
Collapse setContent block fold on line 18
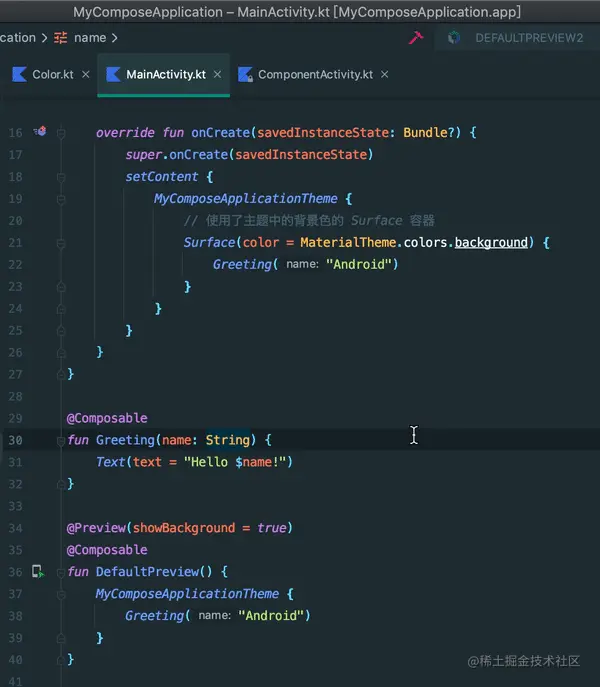click(x=61, y=177)
